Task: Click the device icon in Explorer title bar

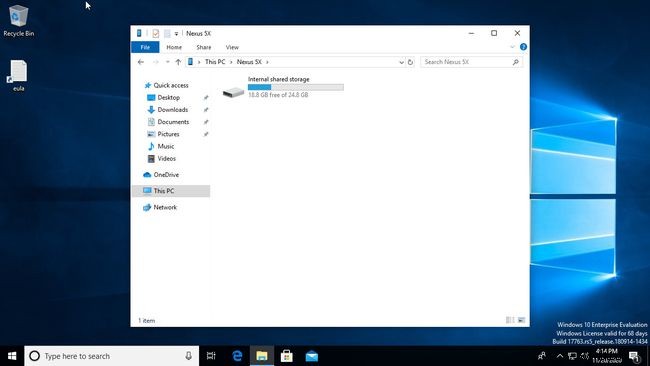Action: (139, 33)
